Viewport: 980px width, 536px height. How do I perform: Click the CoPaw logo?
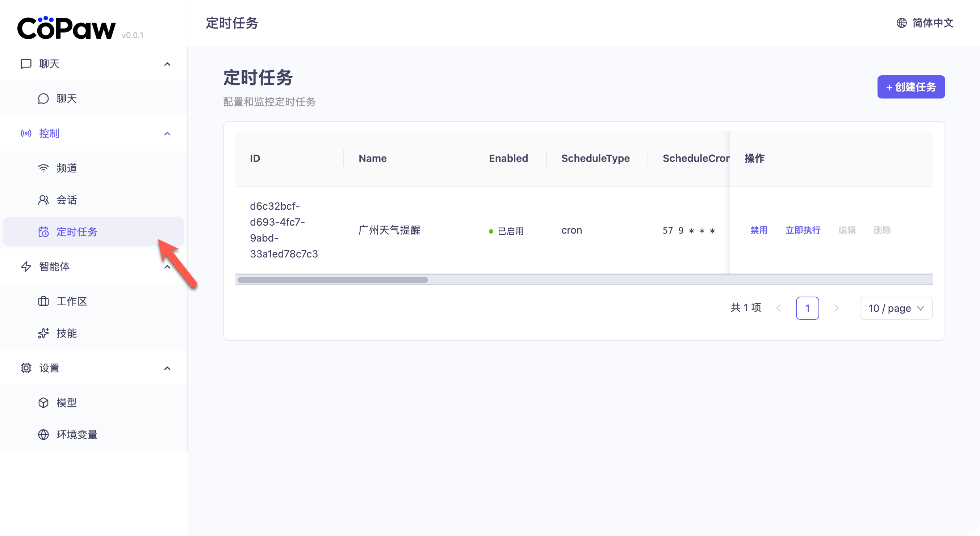point(66,28)
